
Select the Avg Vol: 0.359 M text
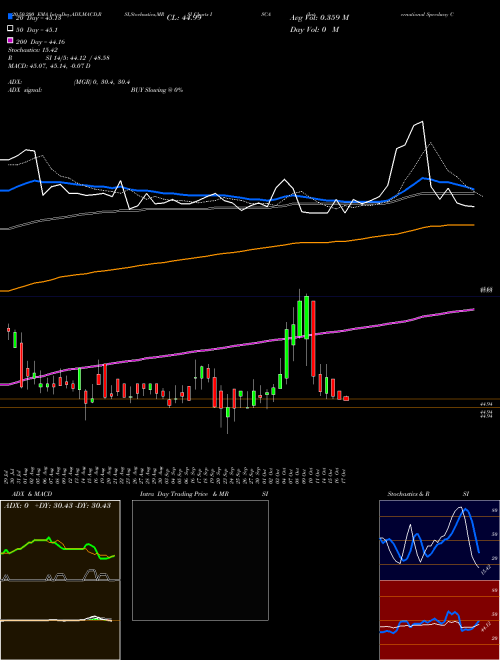[x=319, y=18]
